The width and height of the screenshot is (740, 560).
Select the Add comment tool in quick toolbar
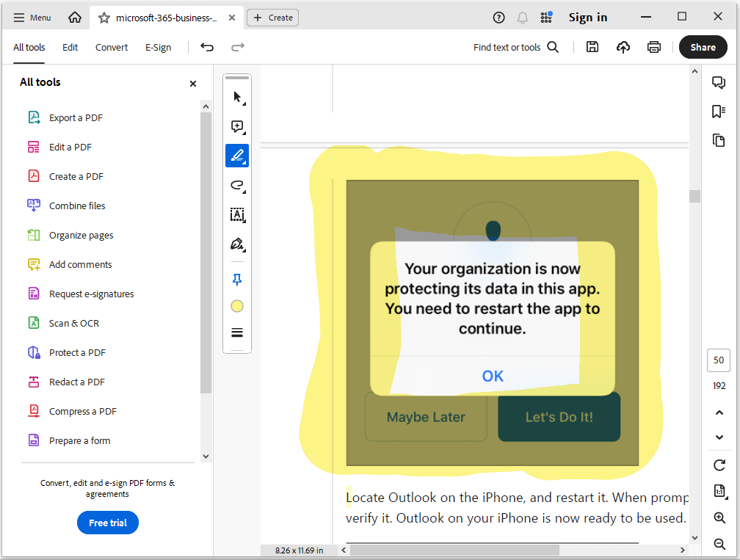click(x=237, y=126)
